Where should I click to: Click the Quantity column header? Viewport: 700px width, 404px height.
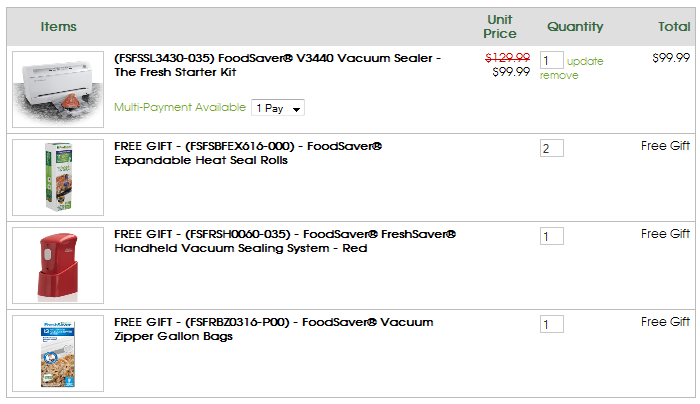[575, 27]
